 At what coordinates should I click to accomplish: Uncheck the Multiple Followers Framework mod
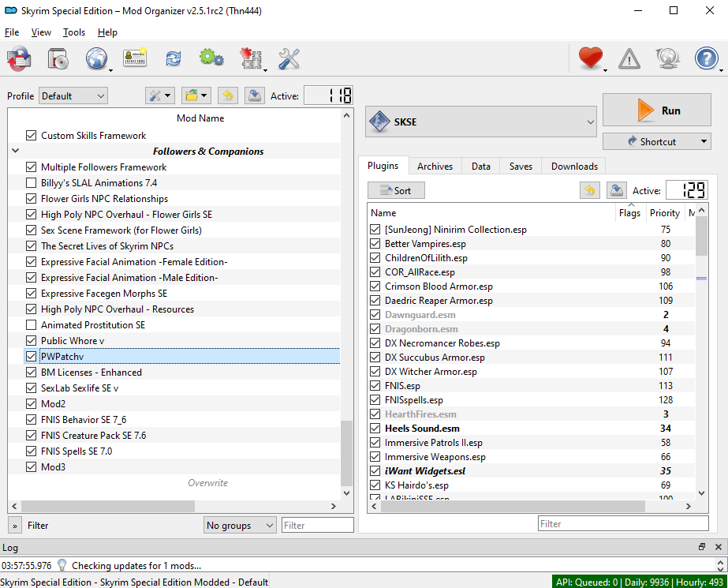(x=32, y=167)
